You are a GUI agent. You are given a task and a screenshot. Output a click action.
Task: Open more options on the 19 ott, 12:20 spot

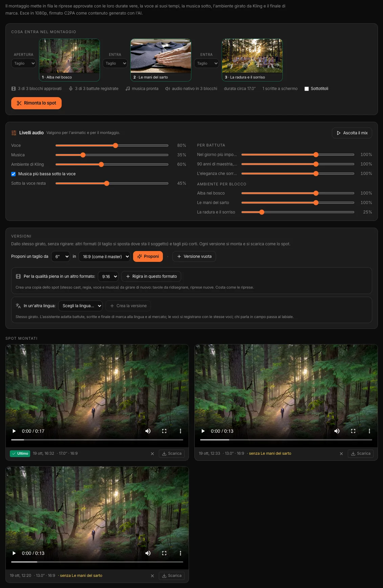180,553
